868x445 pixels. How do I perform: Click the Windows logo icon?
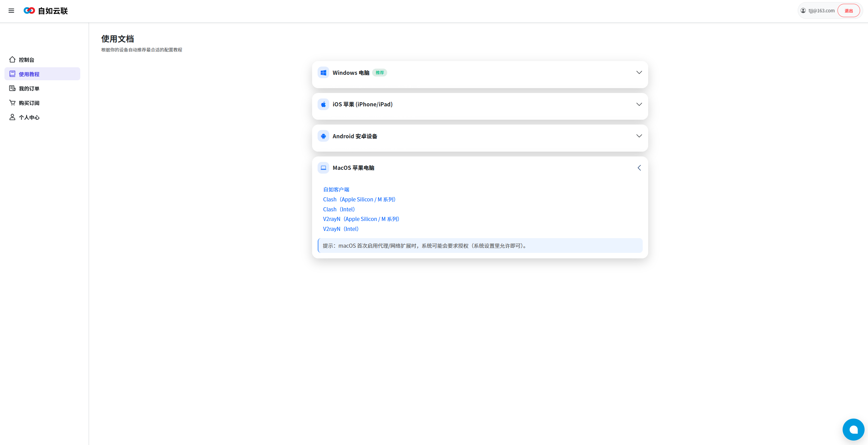pos(323,73)
